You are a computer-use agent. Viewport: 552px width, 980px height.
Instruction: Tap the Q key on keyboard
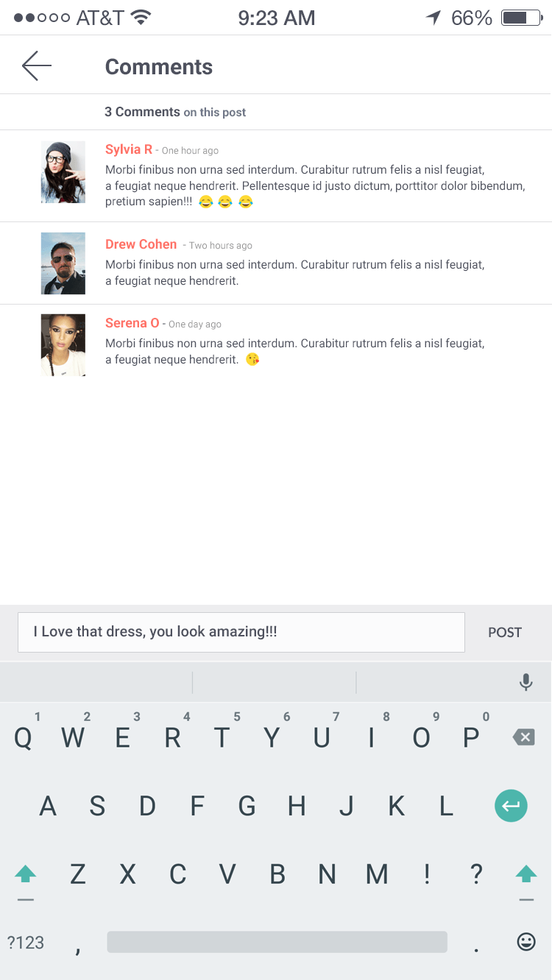(x=23, y=737)
